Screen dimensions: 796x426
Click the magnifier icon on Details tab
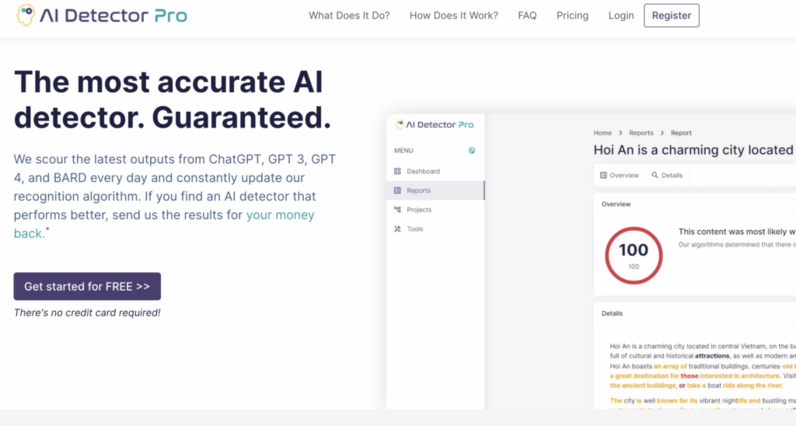[x=655, y=175]
